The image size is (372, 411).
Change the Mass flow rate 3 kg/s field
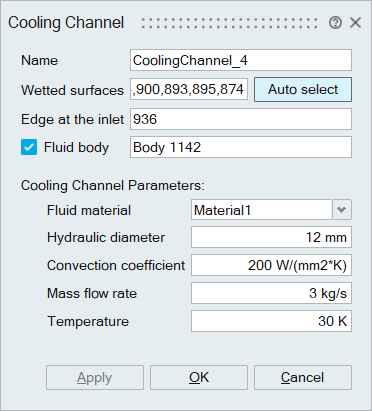point(271,293)
